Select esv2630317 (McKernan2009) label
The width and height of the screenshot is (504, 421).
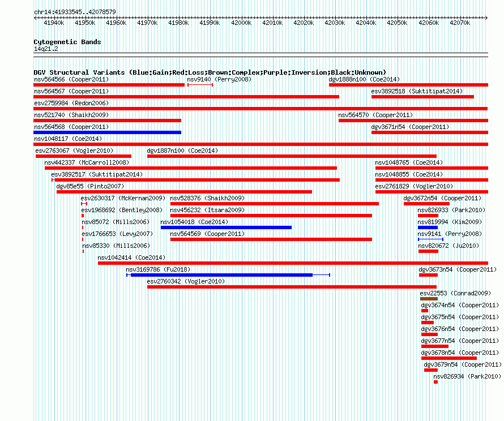tap(123, 198)
